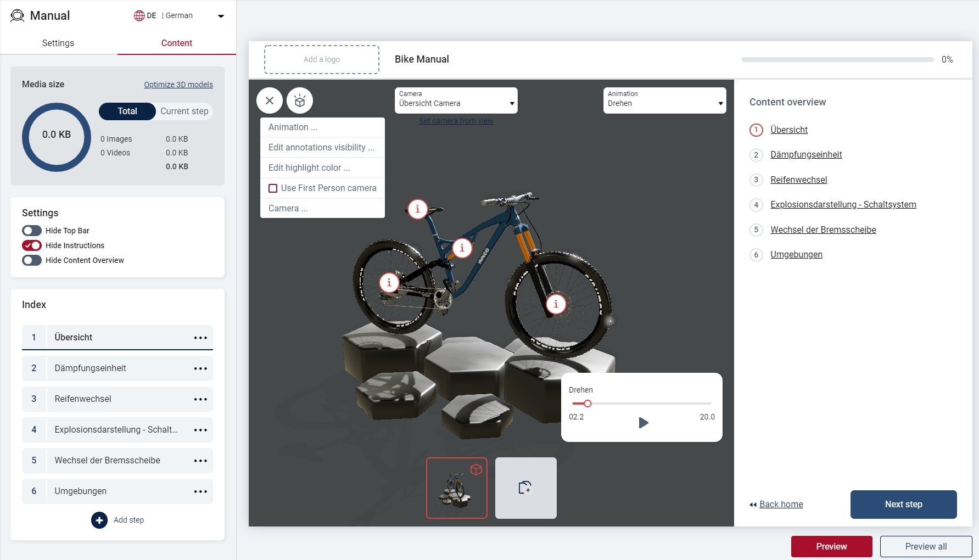Open the Optimize 3D models link

click(178, 85)
